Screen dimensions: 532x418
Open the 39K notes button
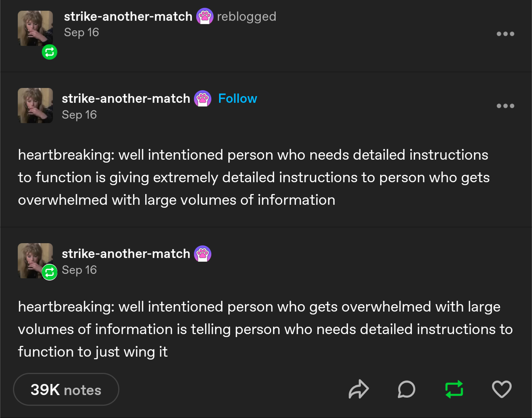click(x=66, y=390)
